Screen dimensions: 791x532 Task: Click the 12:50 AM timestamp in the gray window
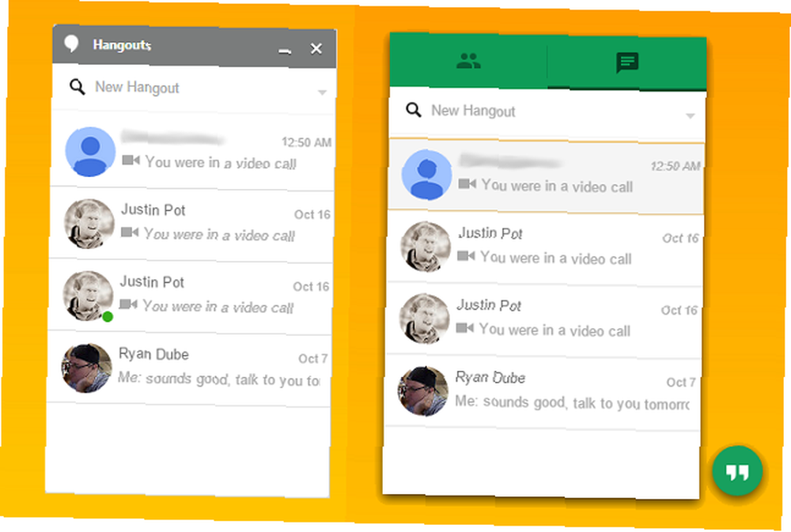pyautogui.click(x=307, y=143)
